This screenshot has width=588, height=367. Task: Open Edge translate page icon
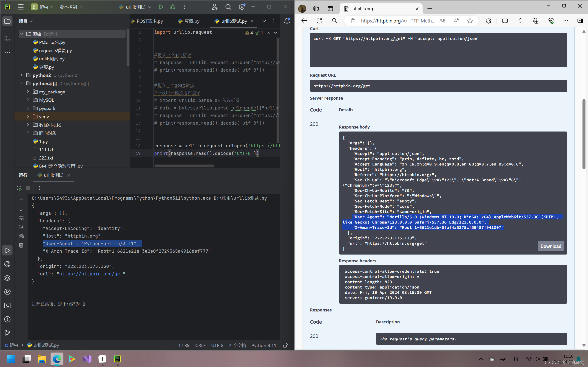point(443,21)
